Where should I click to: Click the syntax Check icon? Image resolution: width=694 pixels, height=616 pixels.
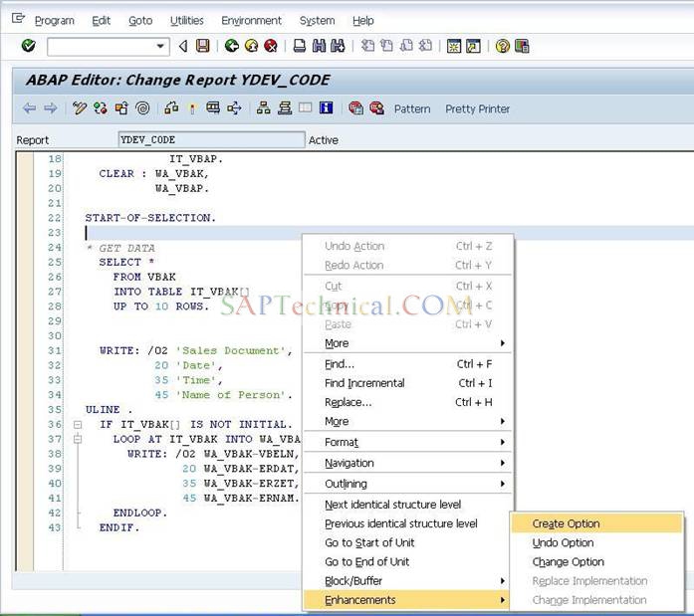(x=171, y=108)
